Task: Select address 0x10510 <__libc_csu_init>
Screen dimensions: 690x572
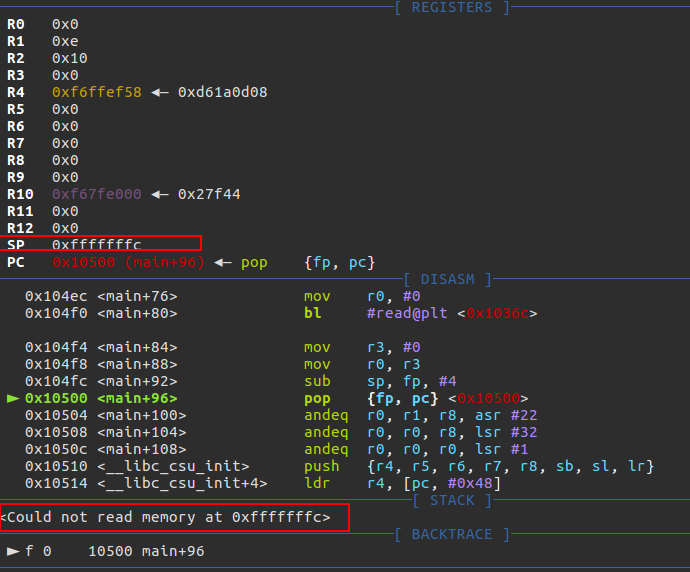Action: (x=137, y=466)
